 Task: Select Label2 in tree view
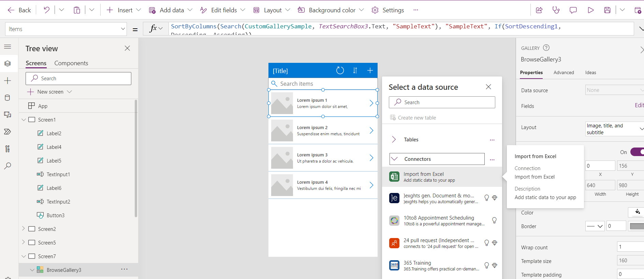pos(54,133)
